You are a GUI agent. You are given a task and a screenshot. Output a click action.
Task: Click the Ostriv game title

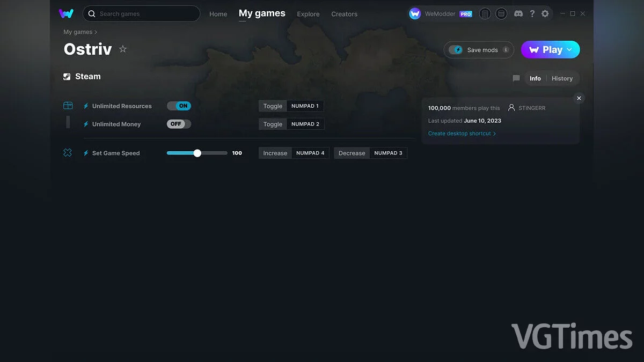click(87, 49)
